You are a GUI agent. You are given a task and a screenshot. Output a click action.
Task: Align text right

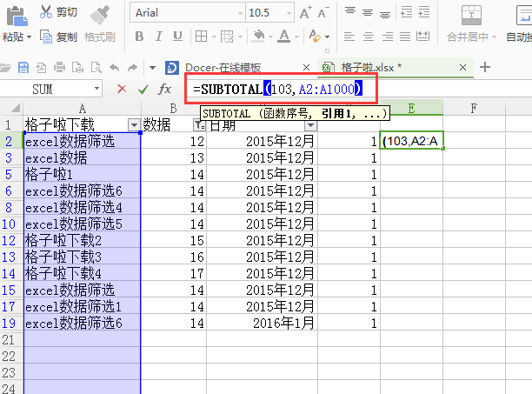[388, 37]
